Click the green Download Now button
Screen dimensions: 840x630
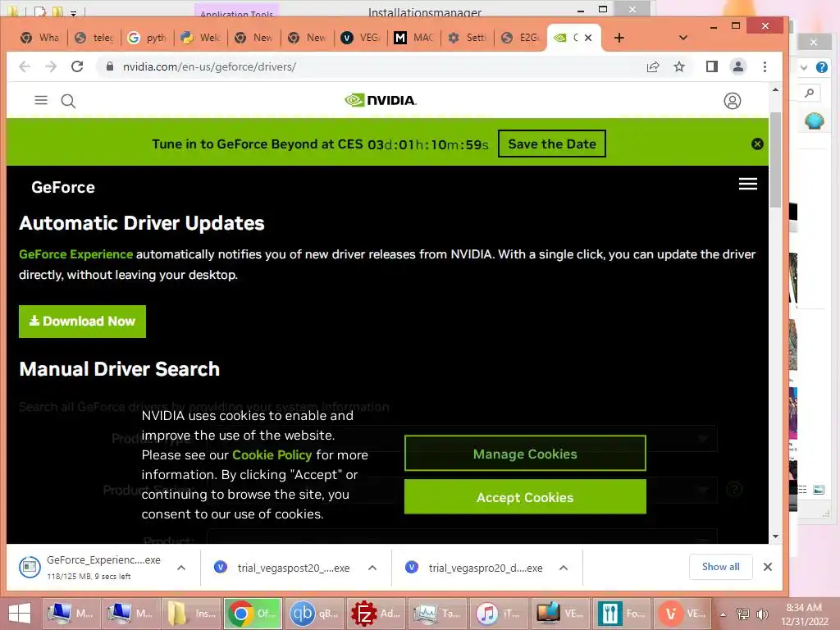pos(82,322)
